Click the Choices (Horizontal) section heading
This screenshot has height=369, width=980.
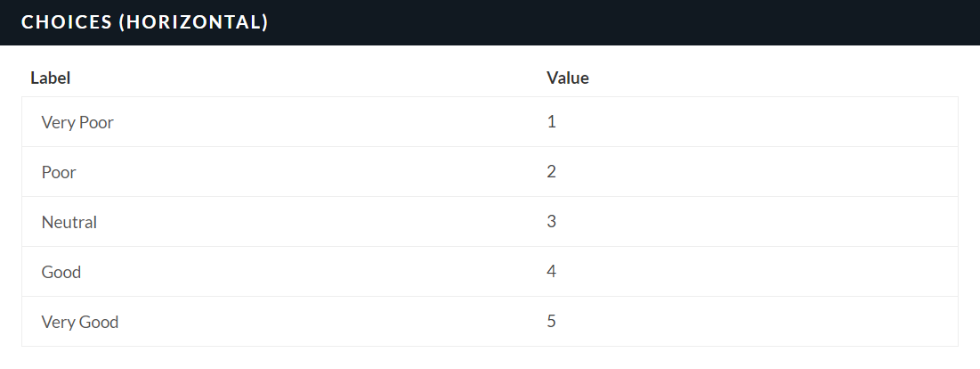click(x=144, y=22)
